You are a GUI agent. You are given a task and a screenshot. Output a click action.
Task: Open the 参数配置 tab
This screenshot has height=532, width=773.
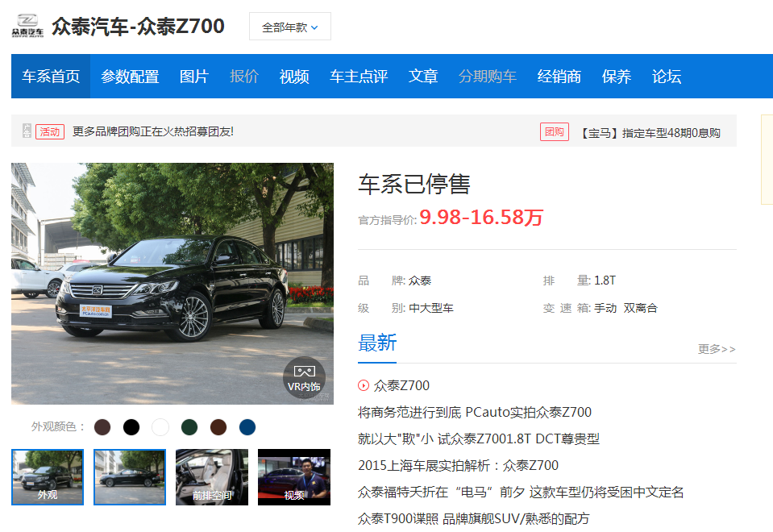(130, 77)
